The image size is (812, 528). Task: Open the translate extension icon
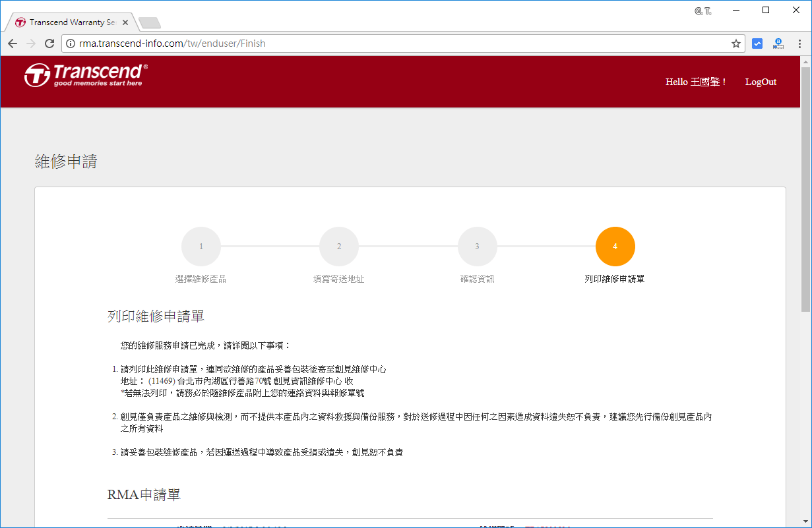778,44
